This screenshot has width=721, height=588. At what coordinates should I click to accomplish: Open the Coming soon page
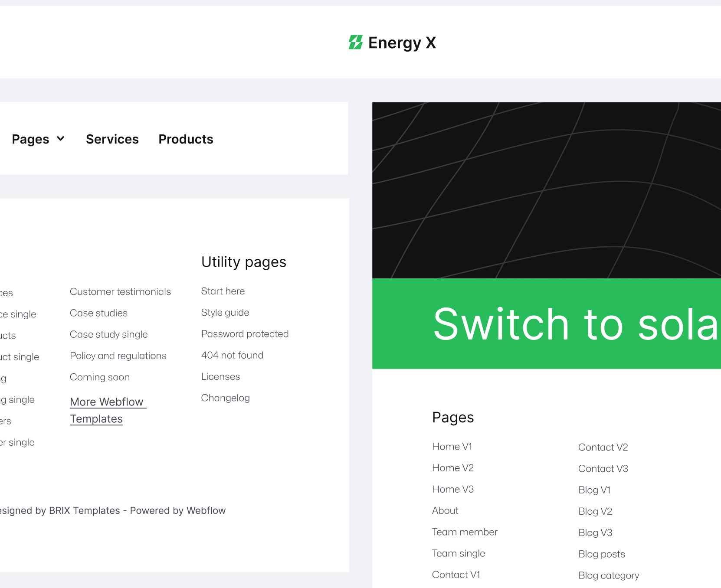(100, 377)
